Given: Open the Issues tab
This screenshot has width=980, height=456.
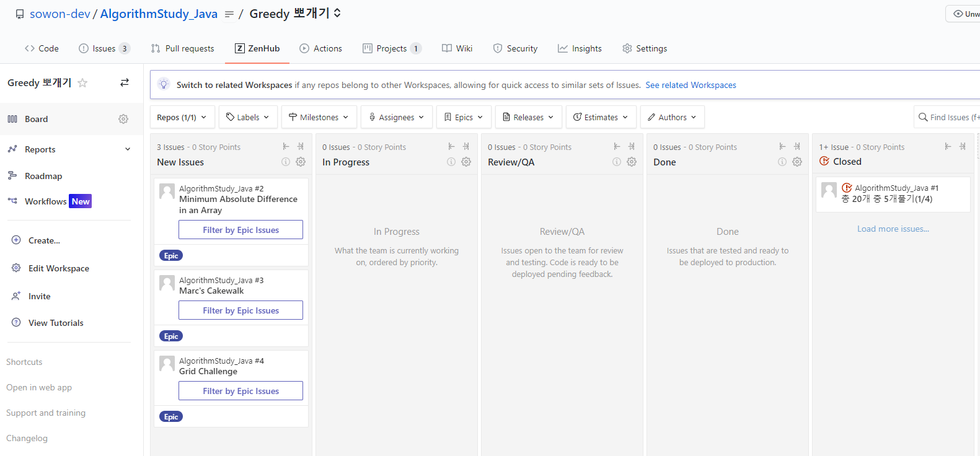Looking at the screenshot, I should 104,48.
